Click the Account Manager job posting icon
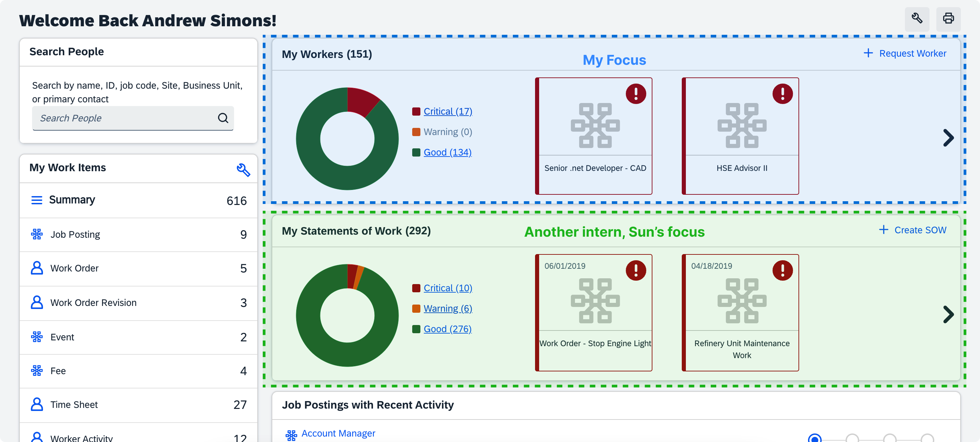This screenshot has width=980, height=442. (x=291, y=435)
